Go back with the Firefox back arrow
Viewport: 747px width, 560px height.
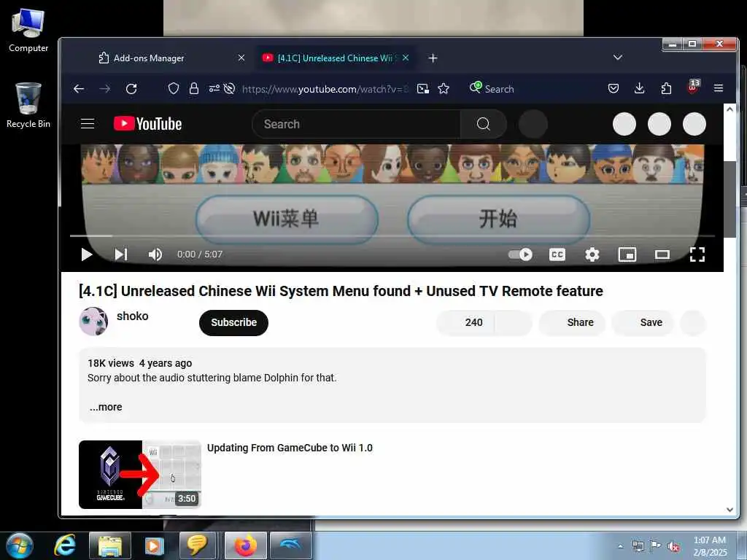click(x=79, y=88)
